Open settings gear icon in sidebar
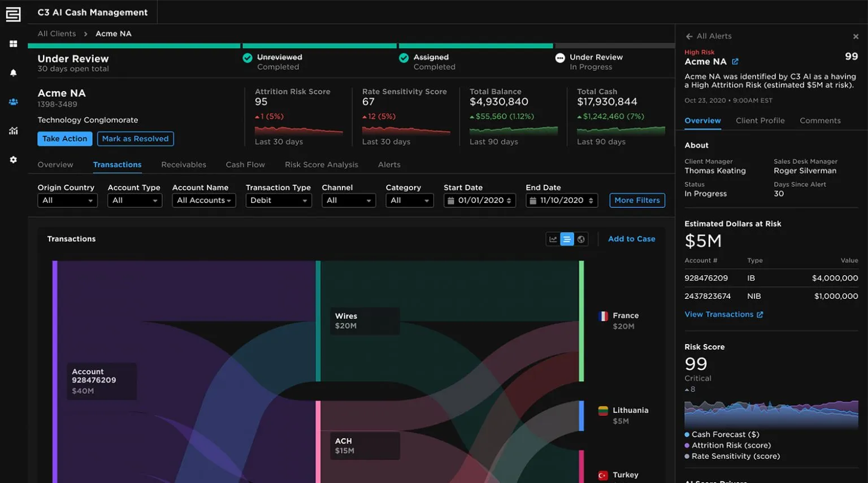This screenshot has height=483, width=868. coord(13,160)
